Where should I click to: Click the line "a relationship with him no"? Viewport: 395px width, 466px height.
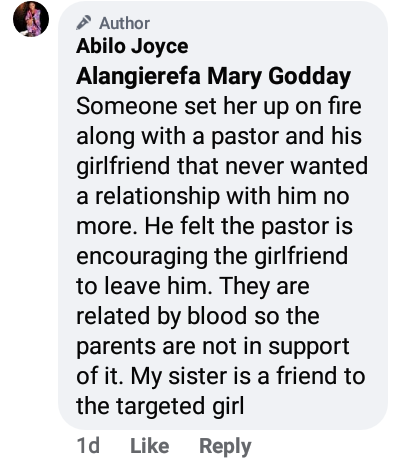(x=213, y=197)
